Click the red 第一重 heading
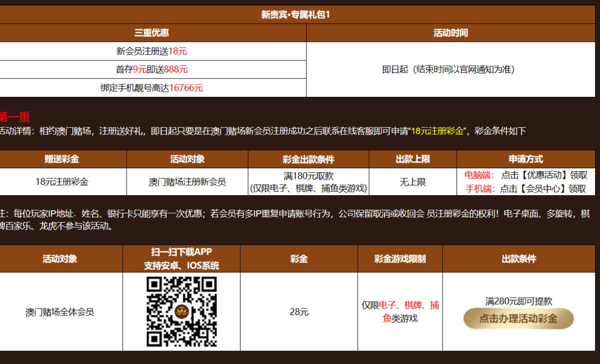Screen dimensions: 600x364 [x=15, y=117]
